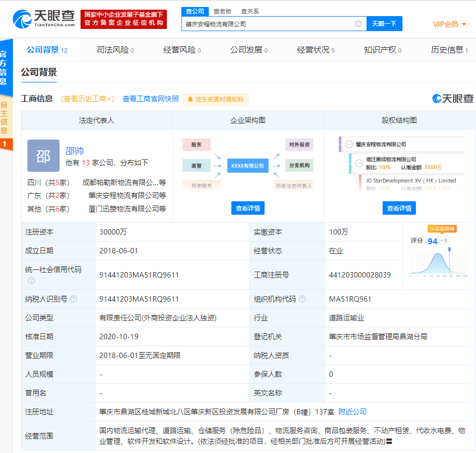Screen dimensions: 476x453
Task: Clear the search box with X icon
Action: click(358, 24)
